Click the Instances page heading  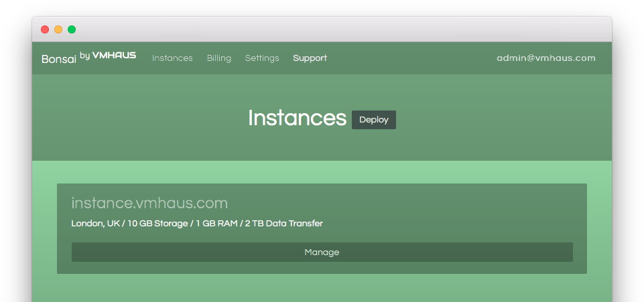point(298,118)
